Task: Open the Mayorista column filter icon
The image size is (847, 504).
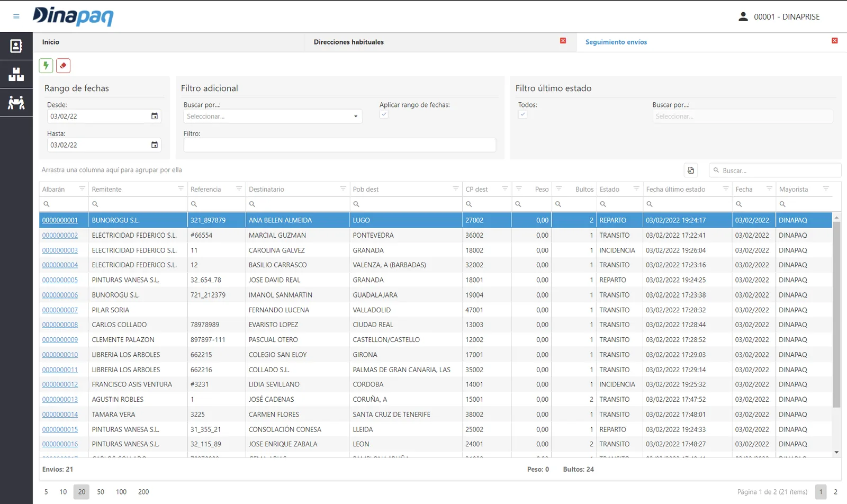Action: click(x=826, y=188)
